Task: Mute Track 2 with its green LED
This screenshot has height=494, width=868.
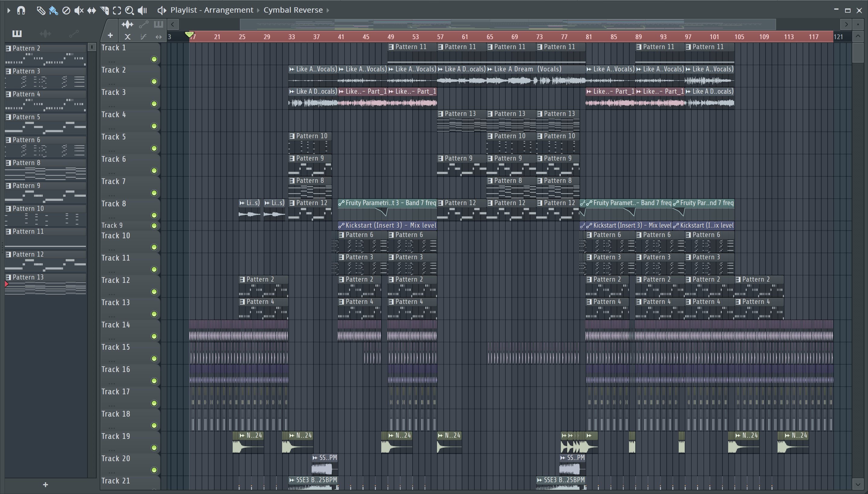Action: point(154,81)
